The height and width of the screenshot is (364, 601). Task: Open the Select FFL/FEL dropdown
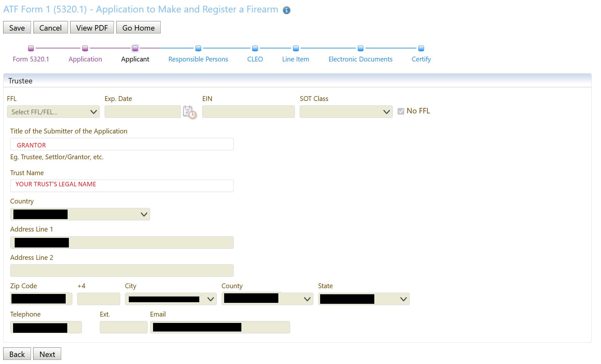pyautogui.click(x=53, y=112)
